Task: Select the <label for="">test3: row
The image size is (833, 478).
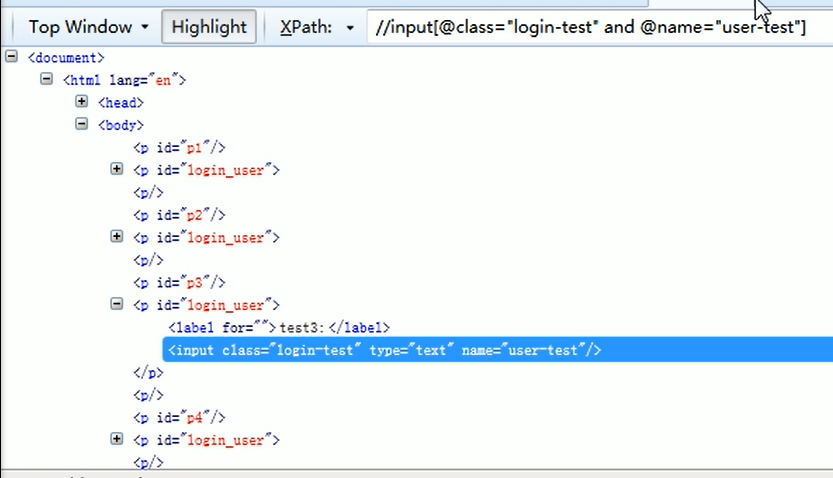Action: [279, 328]
